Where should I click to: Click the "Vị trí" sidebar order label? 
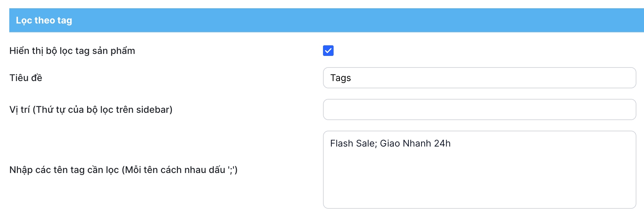click(91, 110)
